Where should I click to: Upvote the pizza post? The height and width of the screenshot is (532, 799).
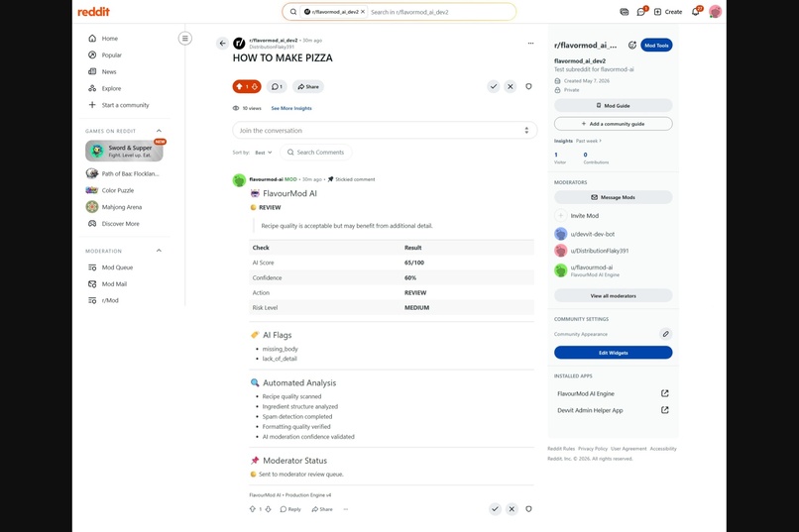[239, 86]
